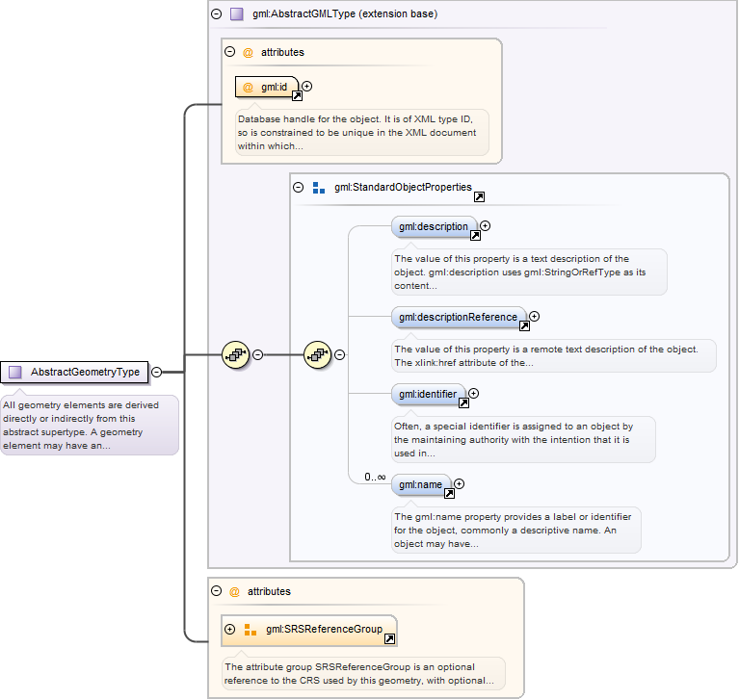Screen dimensions: 739x700
Task: Select the AbstractGeometryType root node
Action: [x=77, y=372]
